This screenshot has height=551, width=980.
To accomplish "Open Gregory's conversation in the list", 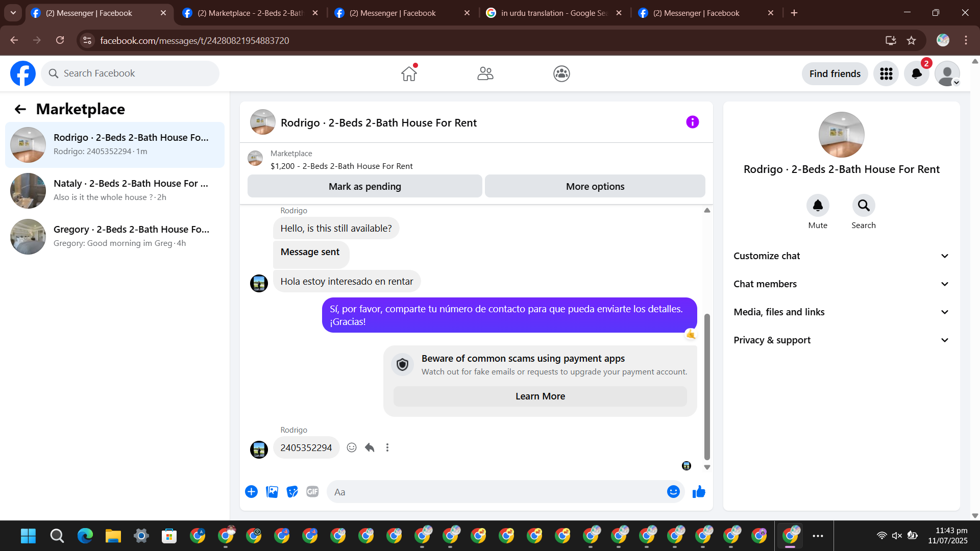I will (x=115, y=237).
